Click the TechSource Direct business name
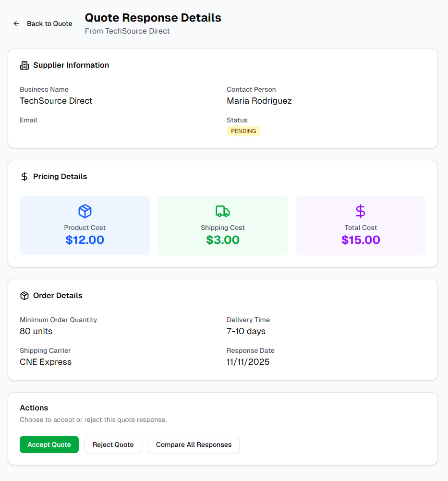The width and height of the screenshot is (448, 481). [x=56, y=101]
